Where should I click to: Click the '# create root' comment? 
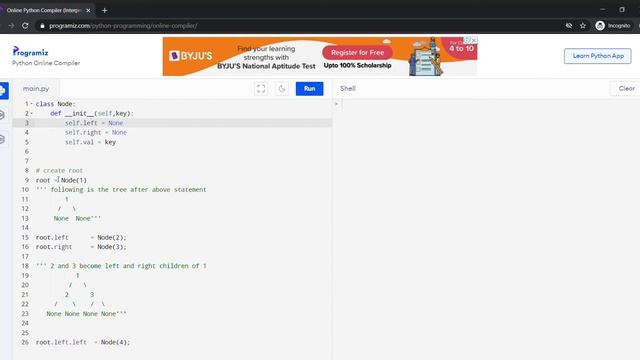[59, 171]
